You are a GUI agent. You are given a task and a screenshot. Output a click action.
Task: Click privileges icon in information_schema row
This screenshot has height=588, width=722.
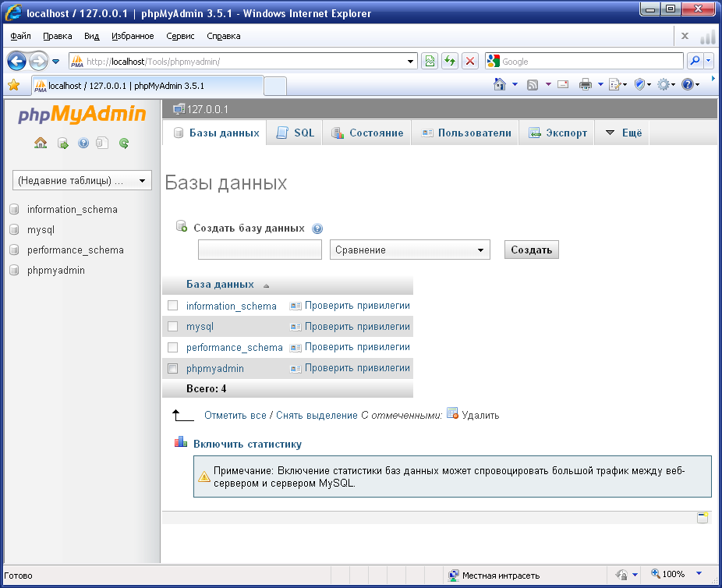296,306
